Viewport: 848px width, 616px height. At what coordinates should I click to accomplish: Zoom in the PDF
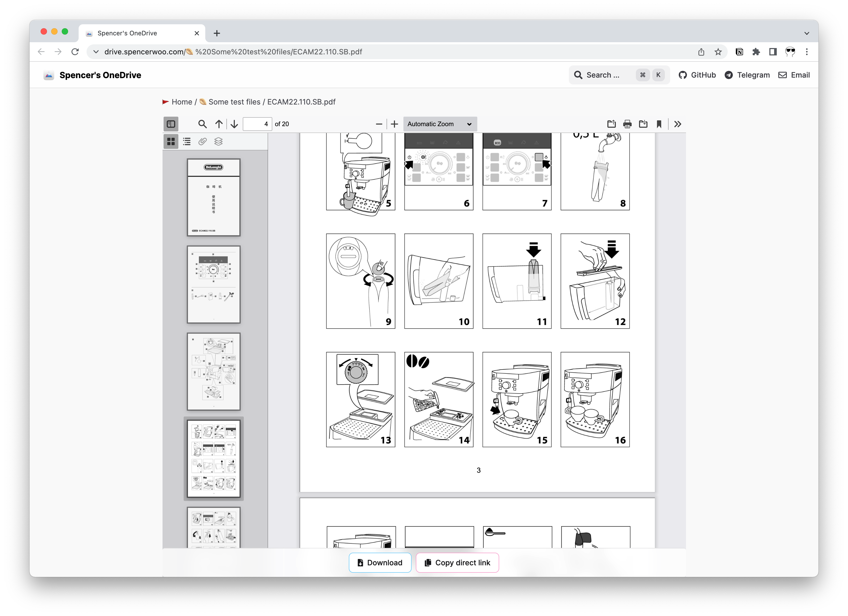(394, 124)
